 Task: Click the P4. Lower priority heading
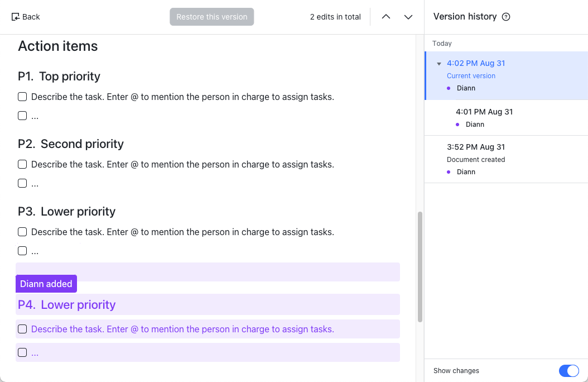67,305
